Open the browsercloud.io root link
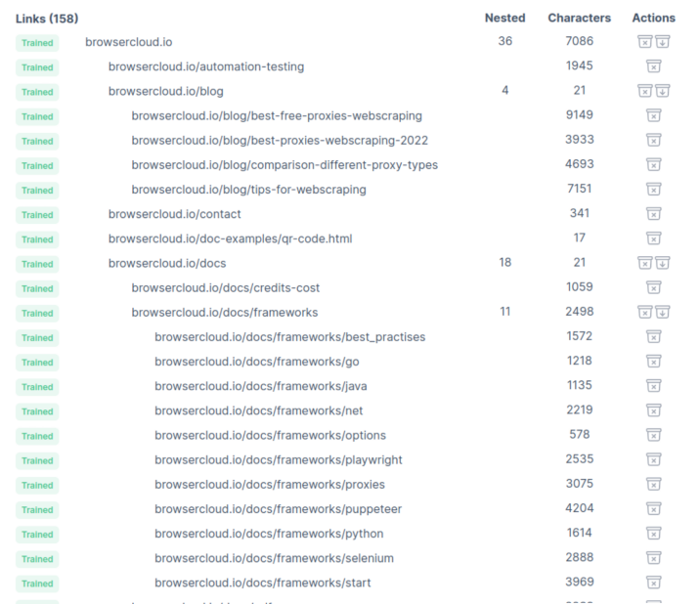 click(129, 42)
